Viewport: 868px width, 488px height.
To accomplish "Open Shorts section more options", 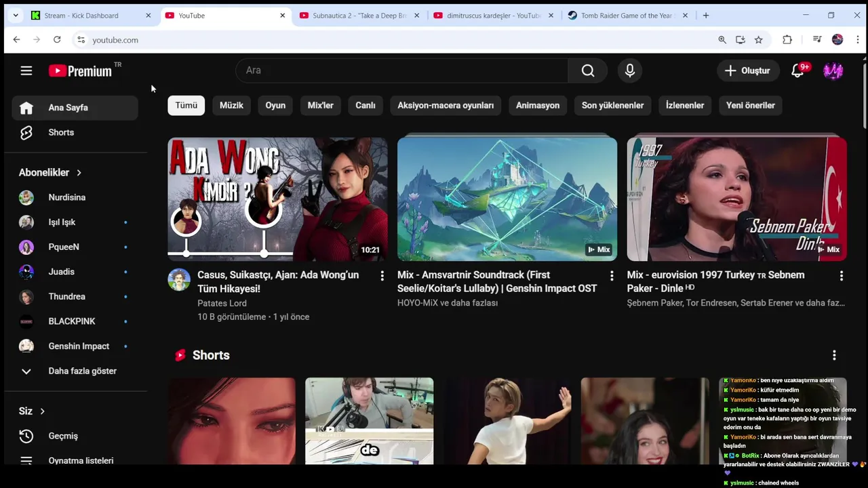I will pos(834,355).
